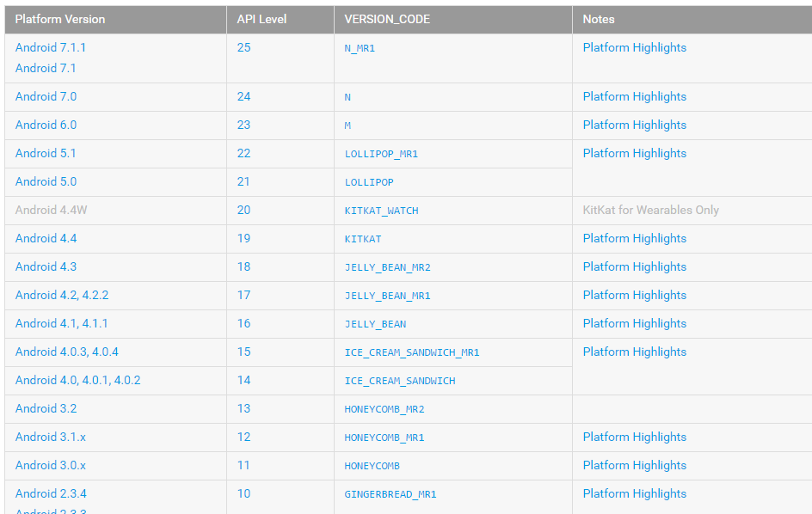Open the Android 7.0 link

[46, 97]
